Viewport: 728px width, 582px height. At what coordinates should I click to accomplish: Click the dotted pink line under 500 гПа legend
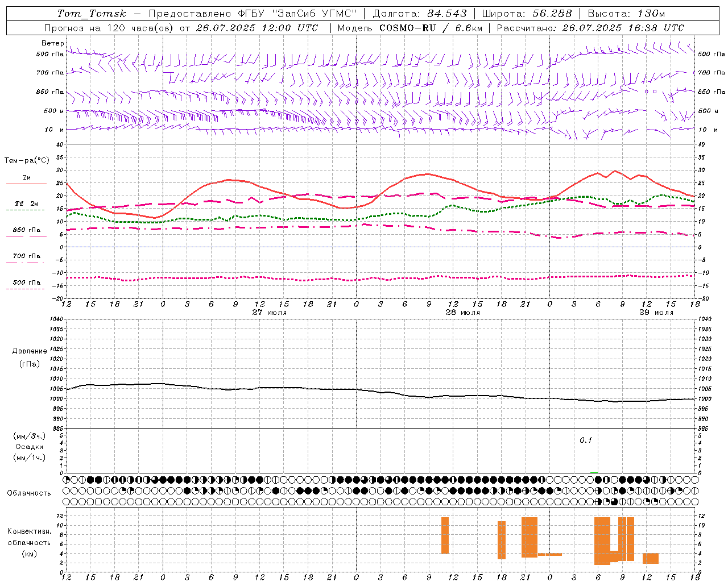[25, 289]
